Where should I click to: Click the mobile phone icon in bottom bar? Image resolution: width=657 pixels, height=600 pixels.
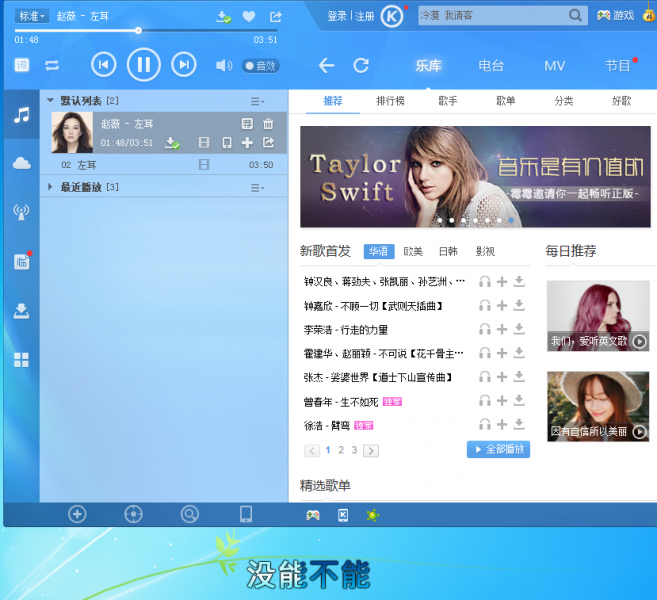pos(245,514)
